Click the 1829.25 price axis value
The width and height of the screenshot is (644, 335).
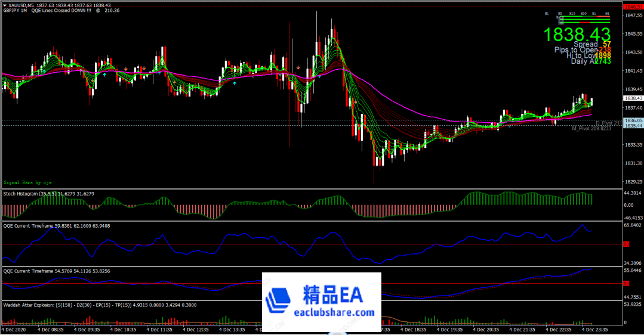point(633,181)
